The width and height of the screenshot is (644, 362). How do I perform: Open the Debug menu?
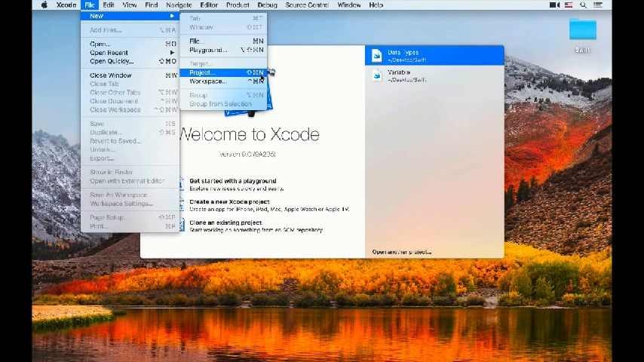pos(267,5)
